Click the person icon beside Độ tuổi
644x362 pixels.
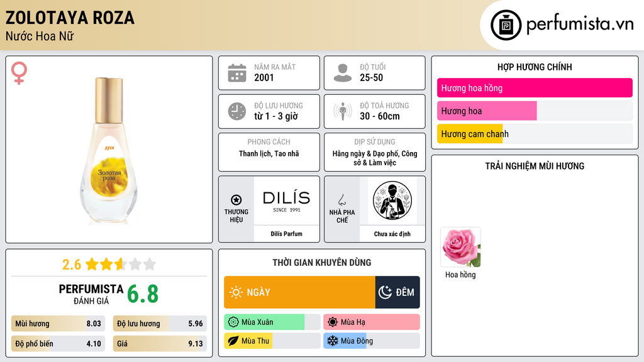(x=343, y=73)
